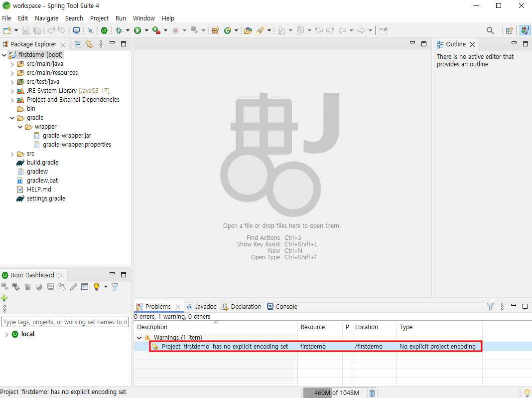The height and width of the screenshot is (398, 532).
Task: Click the status bar lightbulb tip icon
Action: tap(527, 393)
